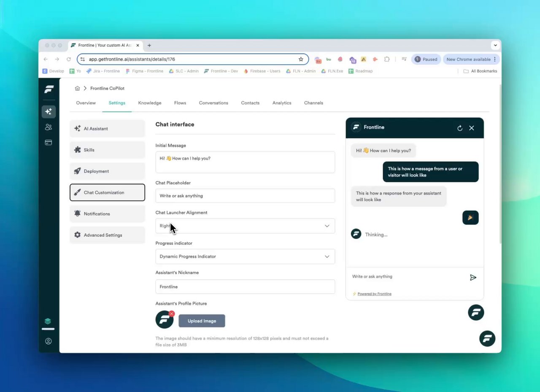Open the Chrome extensions puzzle icon
Viewport: 540px width, 392px height.
386,59
